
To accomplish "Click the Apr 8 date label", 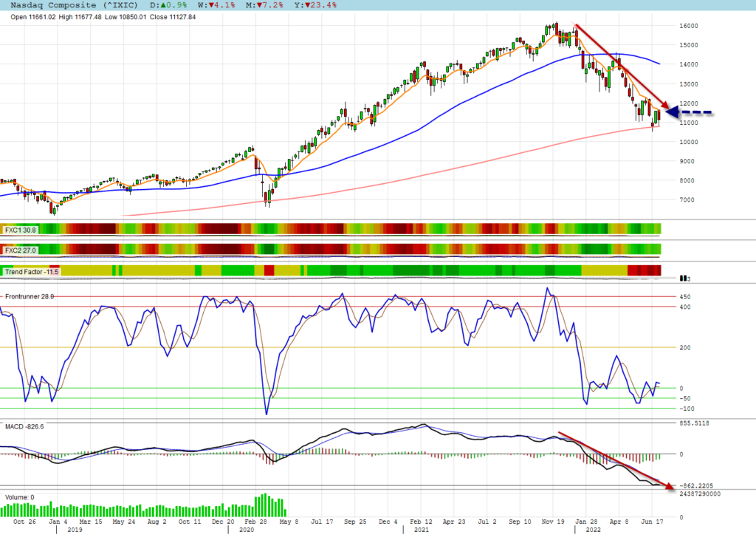I will (x=619, y=522).
